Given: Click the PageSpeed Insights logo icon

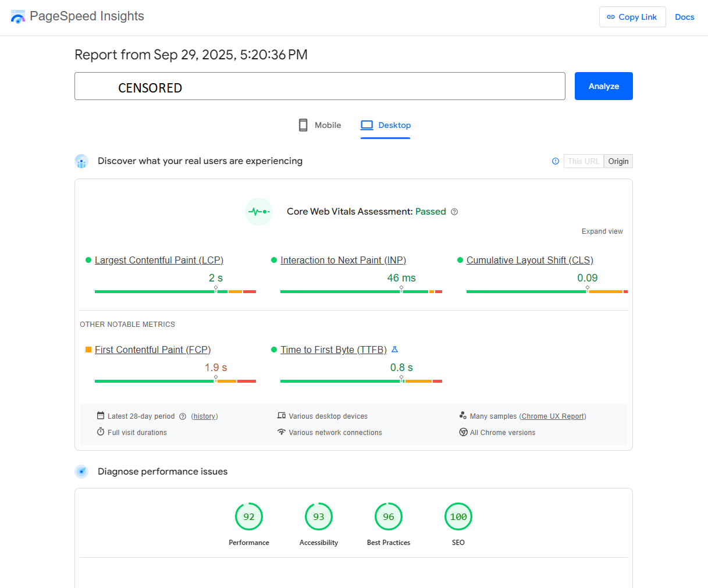Looking at the screenshot, I should pyautogui.click(x=18, y=17).
